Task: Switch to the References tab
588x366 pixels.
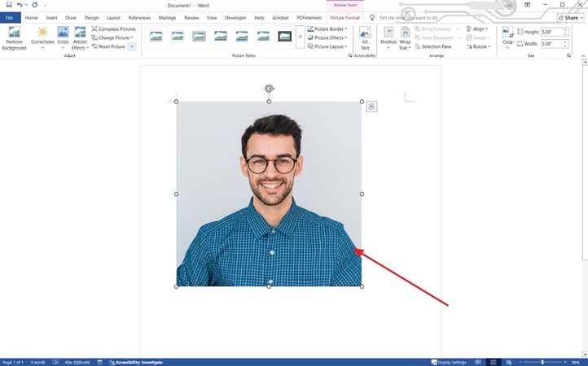Action: coord(139,18)
